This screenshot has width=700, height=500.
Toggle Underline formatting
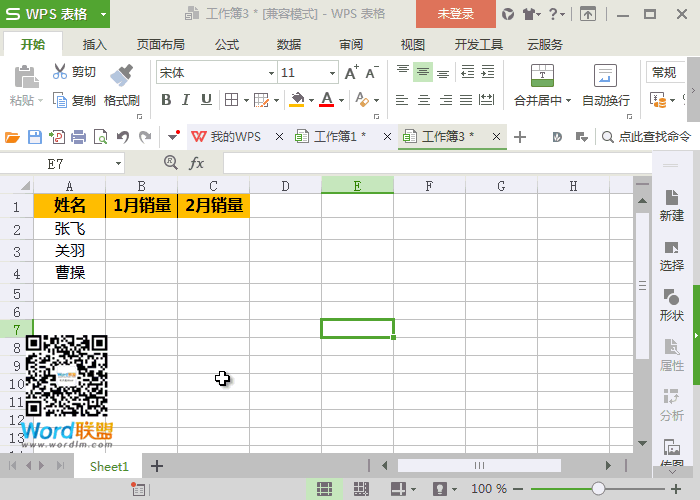tap(206, 100)
